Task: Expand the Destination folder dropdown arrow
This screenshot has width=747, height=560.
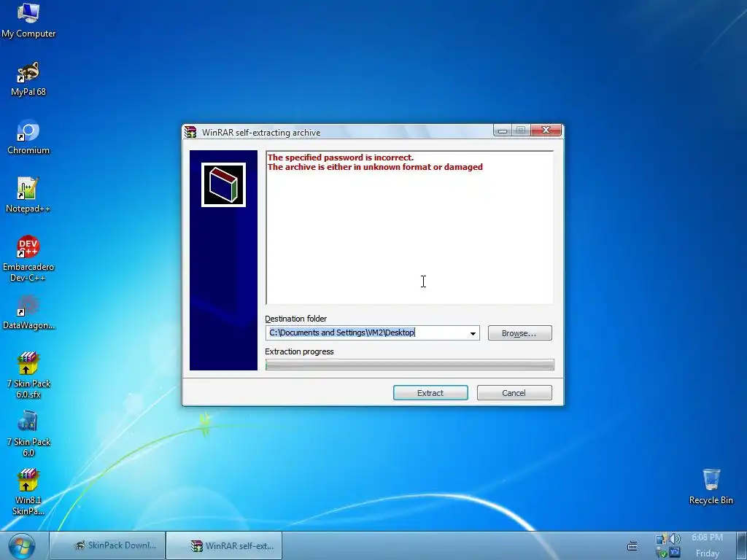Action: click(473, 333)
